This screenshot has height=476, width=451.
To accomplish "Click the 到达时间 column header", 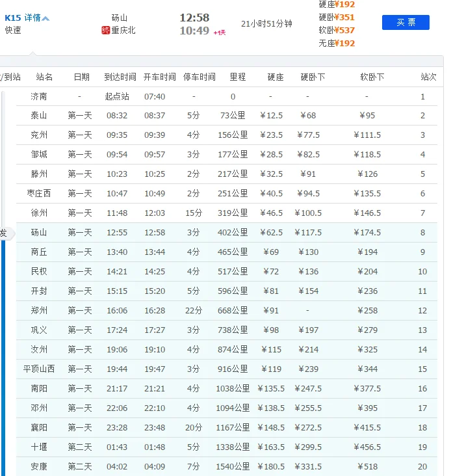I will tap(120, 77).
